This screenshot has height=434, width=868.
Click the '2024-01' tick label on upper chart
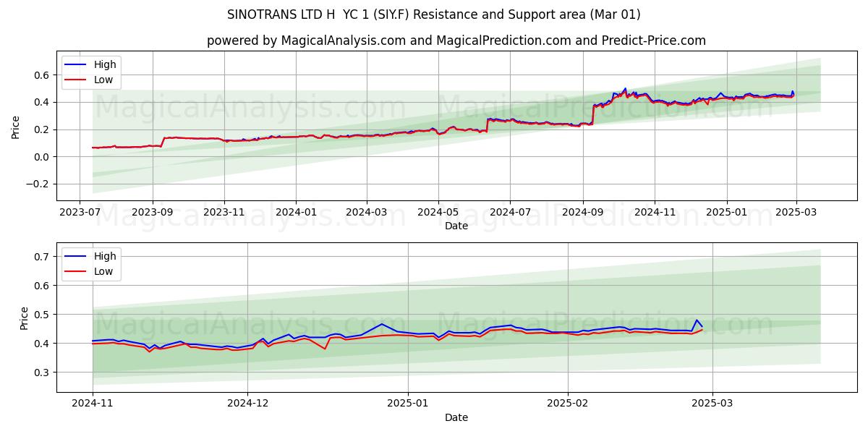tap(296, 212)
